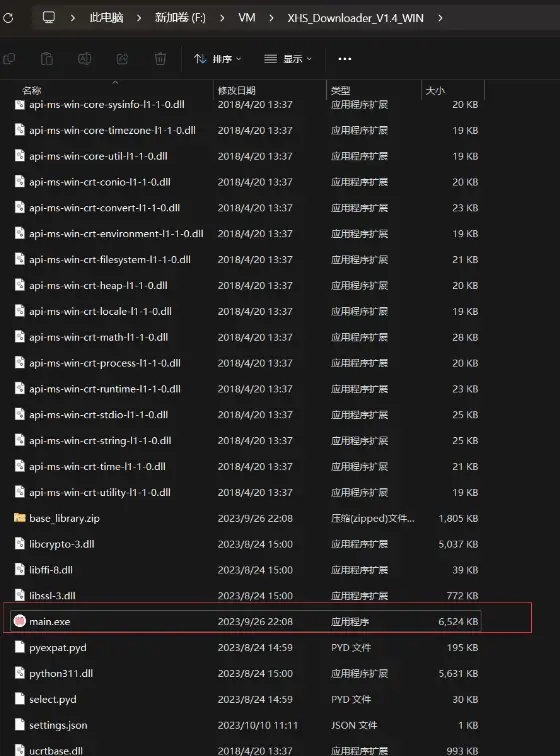
Task: Click the refresh icon in address bar
Action: pos(8,18)
